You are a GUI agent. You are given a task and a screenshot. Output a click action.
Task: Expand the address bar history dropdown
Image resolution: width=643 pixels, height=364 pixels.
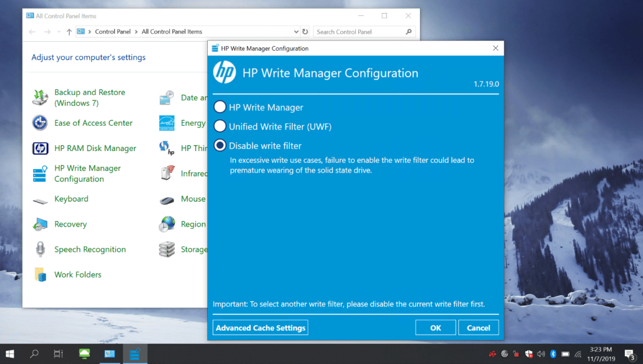point(296,31)
